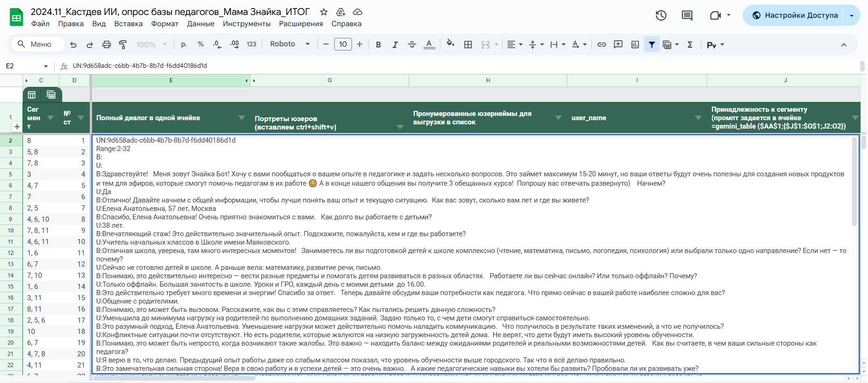Toggle bold formatting
868x383 pixels.
378,44
